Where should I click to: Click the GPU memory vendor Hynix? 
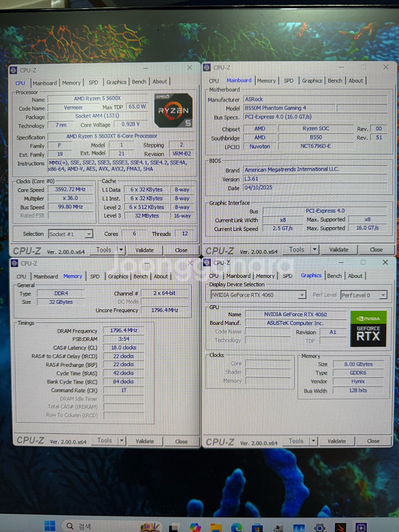[x=358, y=382]
